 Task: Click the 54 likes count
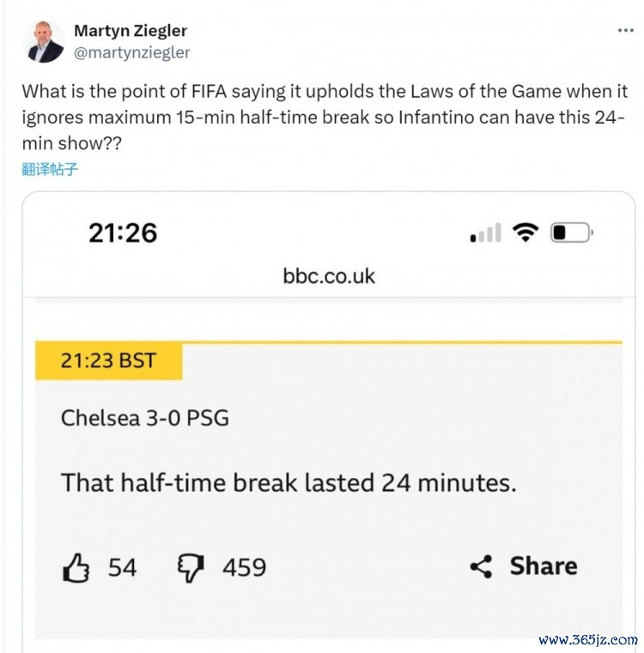(122, 567)
